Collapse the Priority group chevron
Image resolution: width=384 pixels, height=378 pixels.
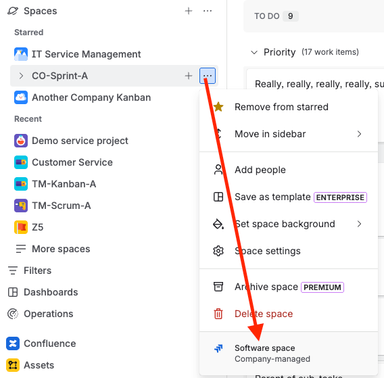point(254,52)
